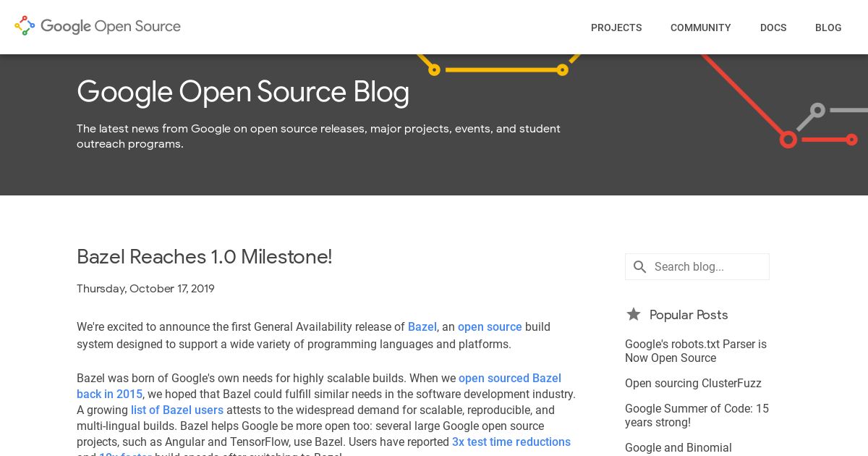Click into the Search blog field
The height and width of the screenshot is (456, 868).
coord(697,267)
